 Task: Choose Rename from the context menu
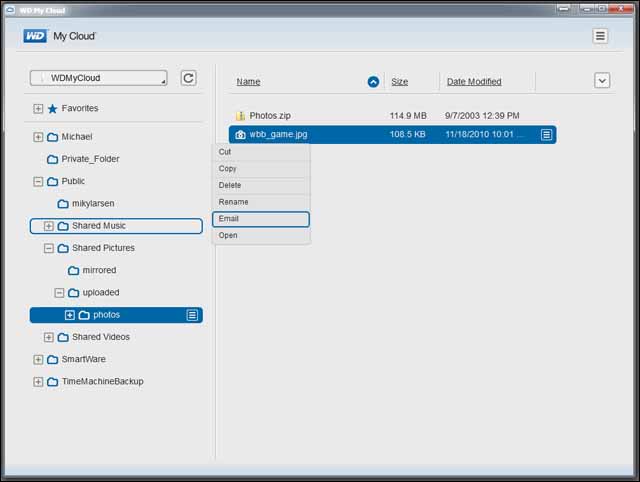(261, 202)
